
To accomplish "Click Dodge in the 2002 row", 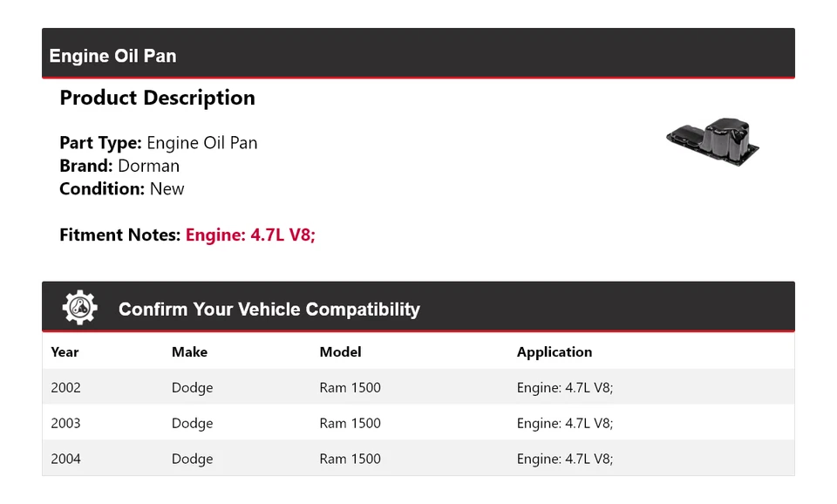I will [192, 387].
